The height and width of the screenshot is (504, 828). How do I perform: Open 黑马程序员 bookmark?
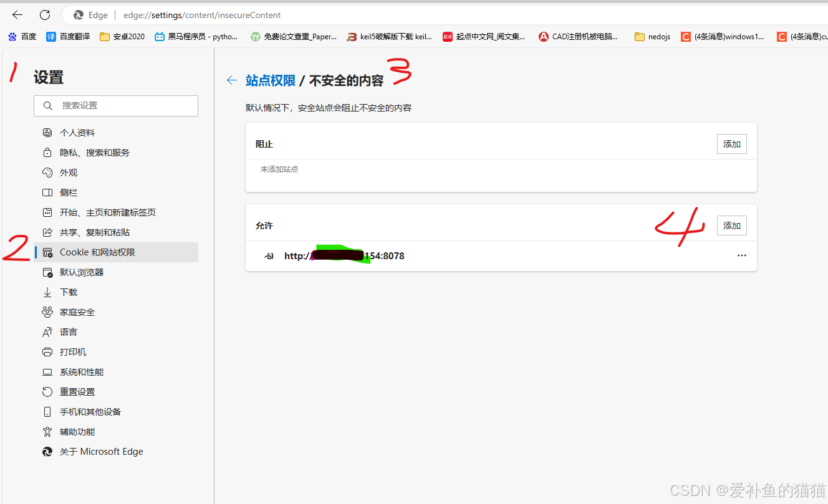196,37
